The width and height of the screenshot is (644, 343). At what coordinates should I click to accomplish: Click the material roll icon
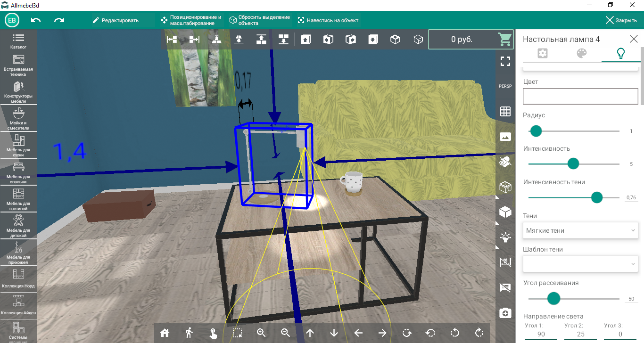coord(505,162)
